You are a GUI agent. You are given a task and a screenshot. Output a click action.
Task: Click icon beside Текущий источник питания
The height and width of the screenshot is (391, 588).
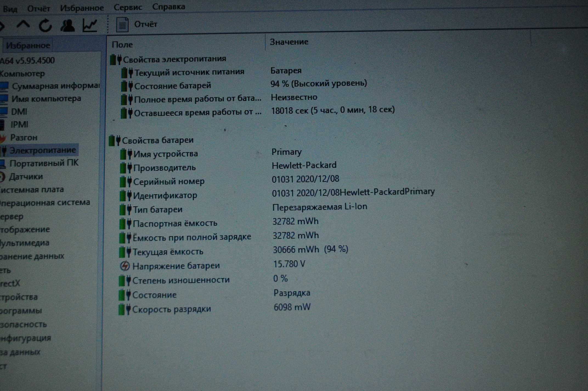click(x=127, y=73)
